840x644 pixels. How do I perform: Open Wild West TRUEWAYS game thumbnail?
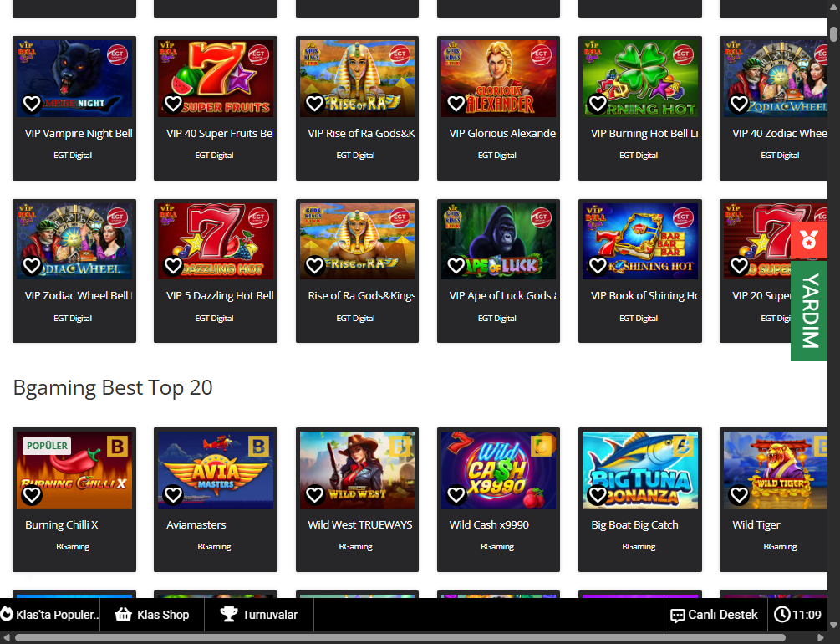tap(357, 470)
